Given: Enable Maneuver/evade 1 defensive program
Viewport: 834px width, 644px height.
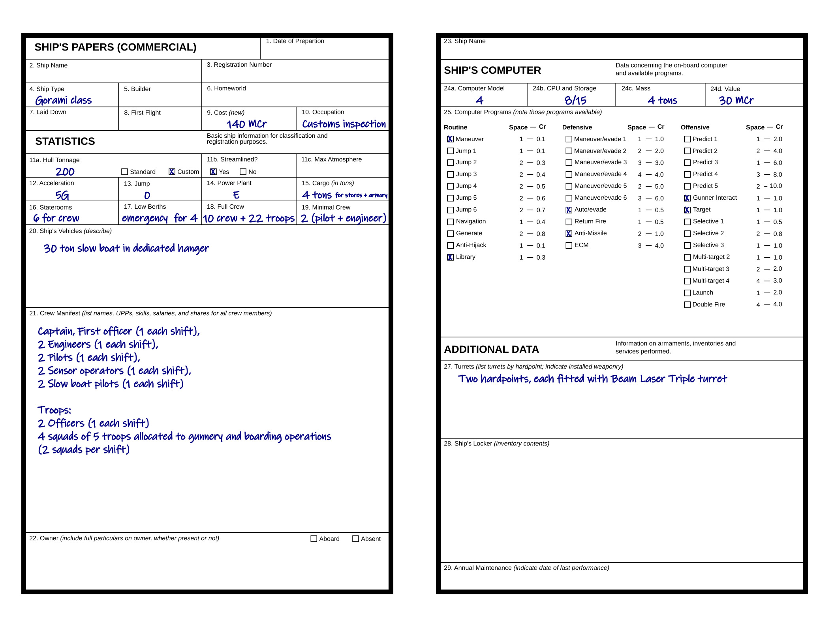Looking at the screenshot, I should pyautogui.click(x=569, y=139).
